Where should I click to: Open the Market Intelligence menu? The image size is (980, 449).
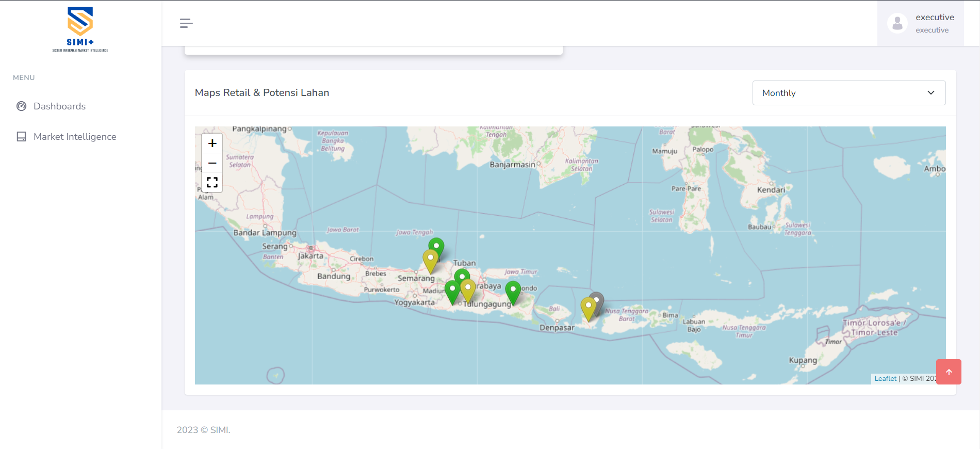(x=75, y=137)
